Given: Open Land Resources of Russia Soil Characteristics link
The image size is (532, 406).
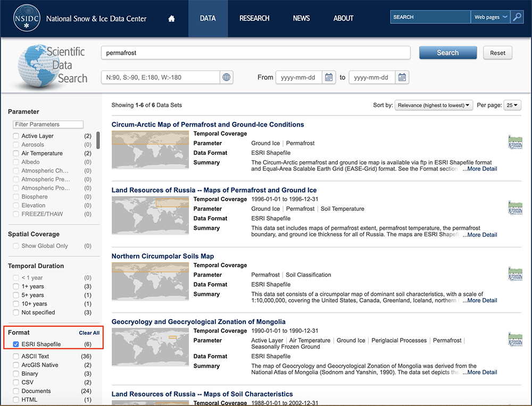Looking at the screenshot, I should (202, 394).
